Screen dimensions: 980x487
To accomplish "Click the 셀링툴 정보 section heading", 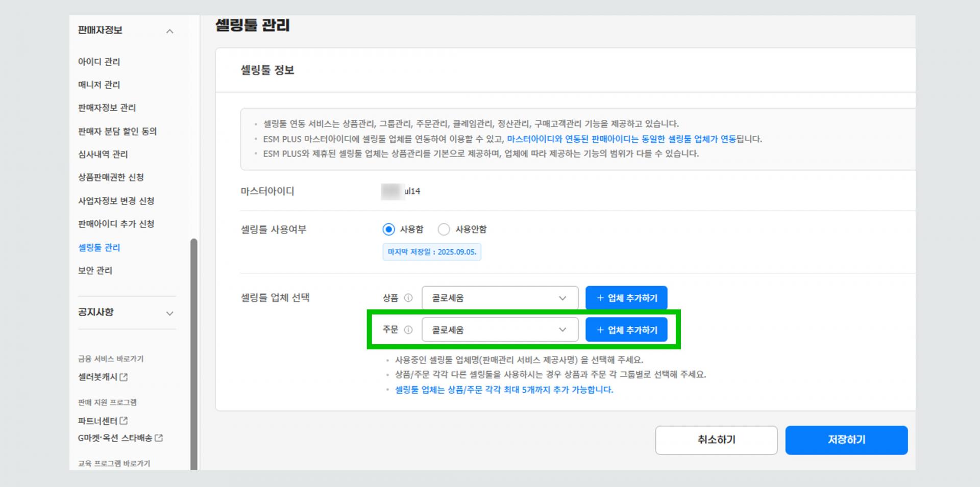I will tap(267, 70).
